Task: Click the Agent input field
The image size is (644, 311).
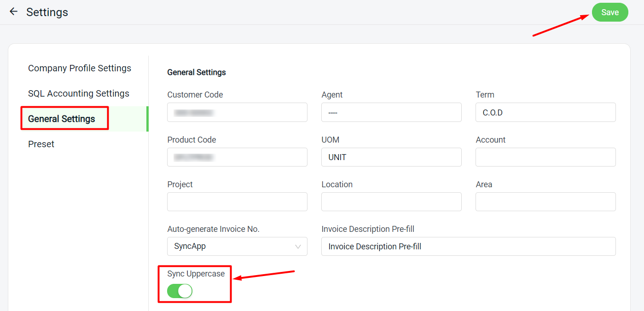Action: pyautogui.click(x=391, y=112)
